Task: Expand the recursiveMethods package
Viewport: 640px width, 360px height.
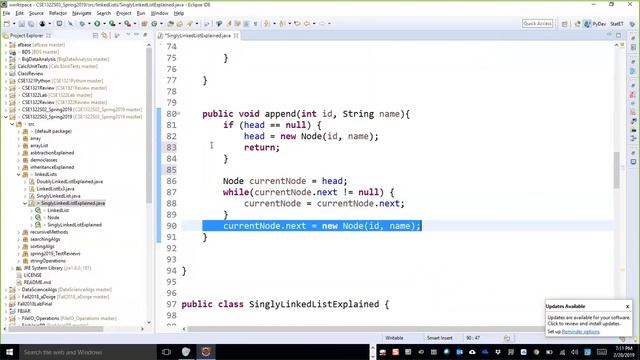Action: tap(19, 232)
